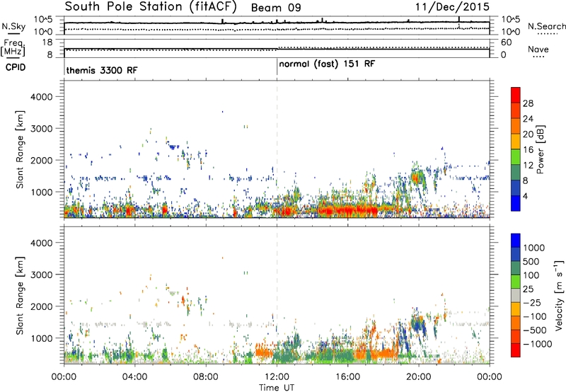
Task: Click the "3000" tick of the power panel
Action: (x=41, y=129)
